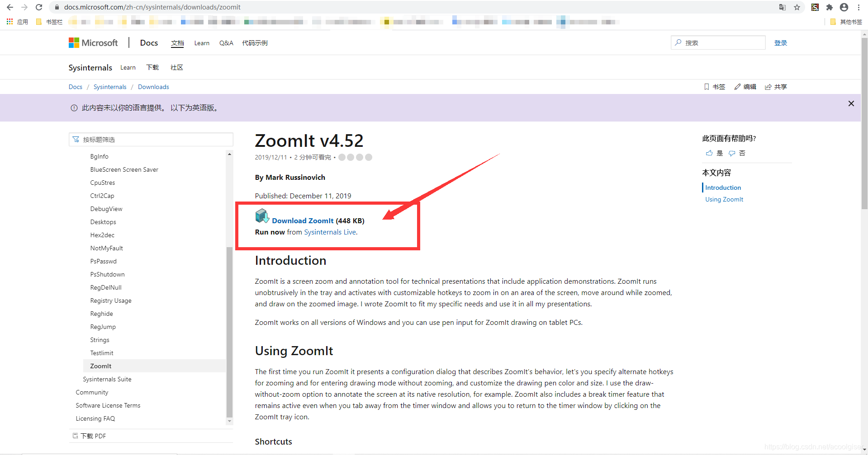
Task: Click the Docs breadcrumb link
Action: pos(76,87)
